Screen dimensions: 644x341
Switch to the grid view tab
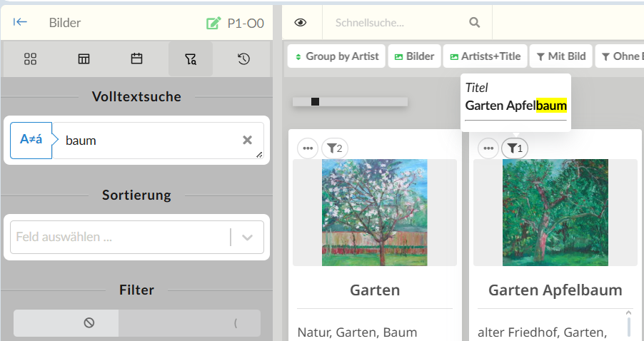point(30,59)
